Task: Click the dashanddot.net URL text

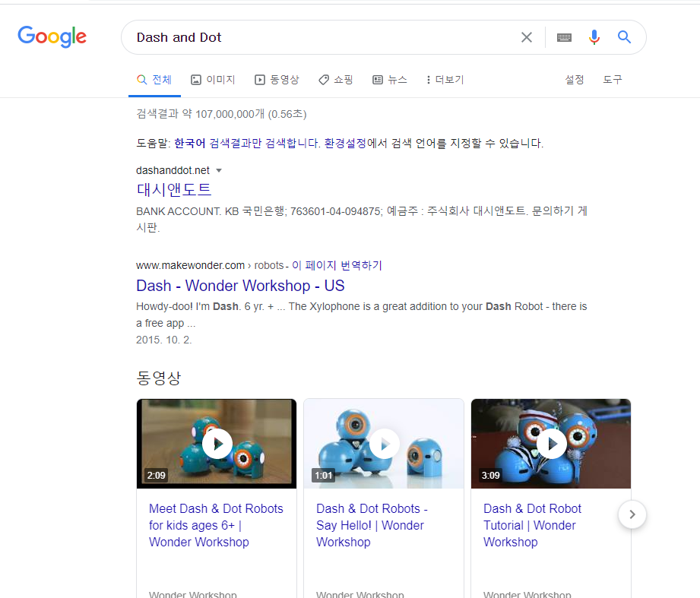Action: pyautogui.click(x=173, y=170)
